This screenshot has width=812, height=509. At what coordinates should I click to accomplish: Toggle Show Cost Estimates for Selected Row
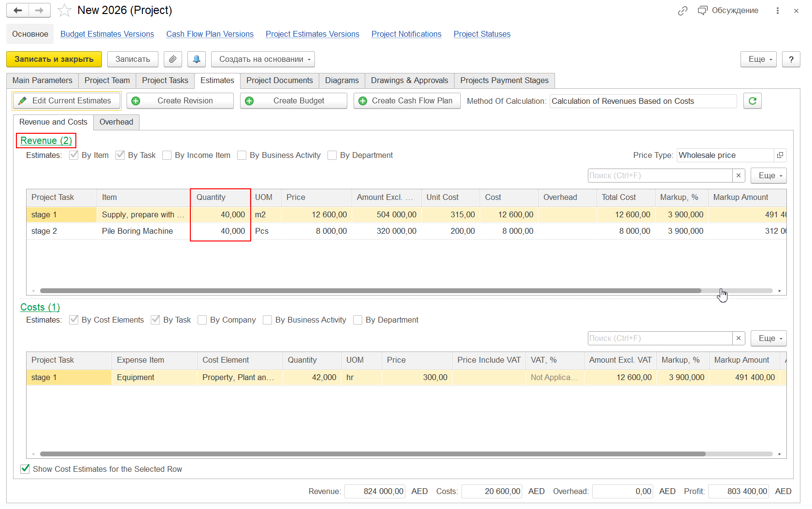(25, 469)
